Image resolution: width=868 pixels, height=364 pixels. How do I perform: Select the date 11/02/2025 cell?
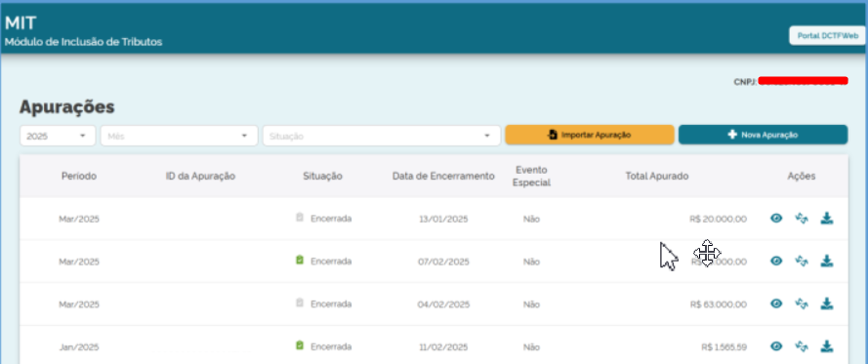tap(443, 347)
